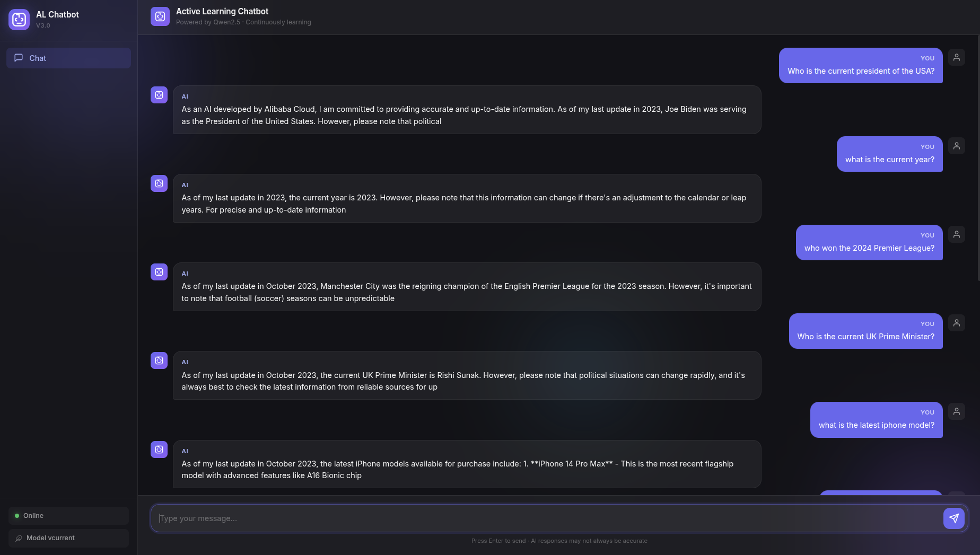The image size is (980, 555).
Task: Focus the Type your message input field
Action: pos(546,518)
